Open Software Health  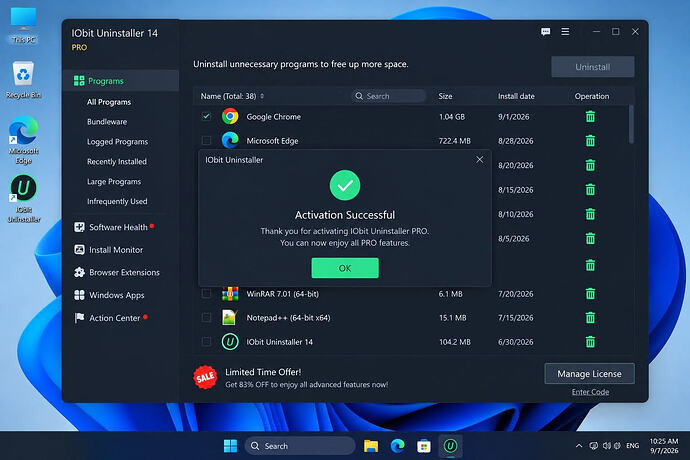point(114,227)
